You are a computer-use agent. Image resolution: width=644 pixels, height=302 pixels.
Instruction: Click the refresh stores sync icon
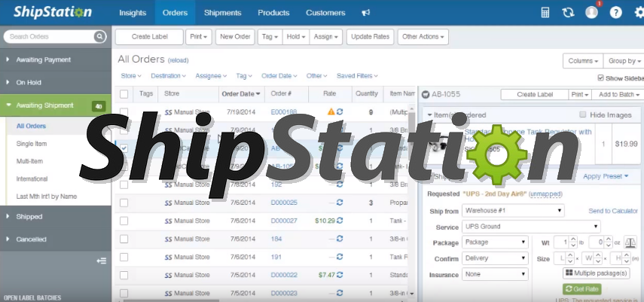click(x=569, y=12)
